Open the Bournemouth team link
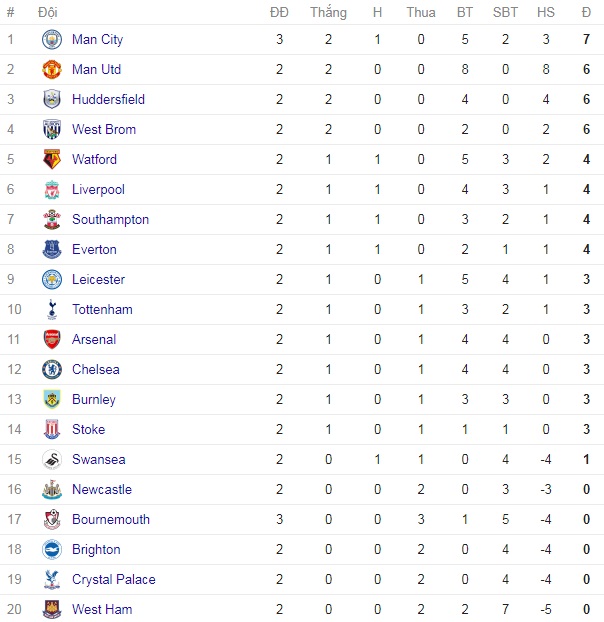604x622 pixels. click(111, 519)
